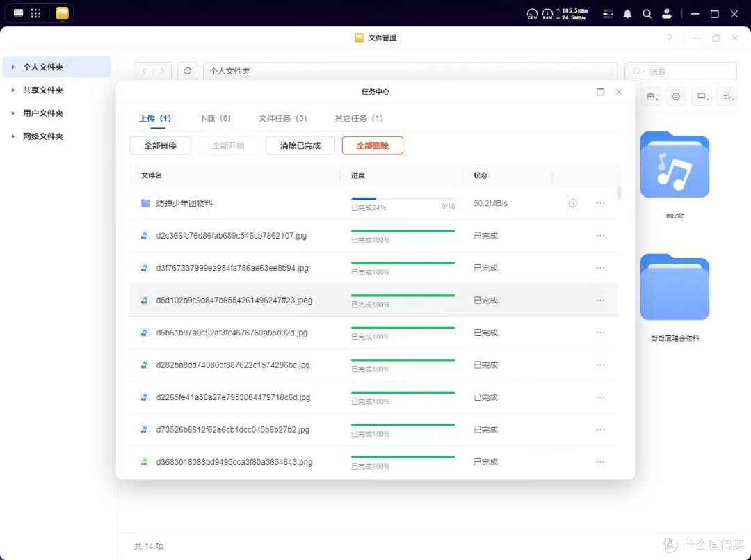Click file name d6b61b97a0c92af3fc4676760ab5d92d.jpg

(232, 333)
